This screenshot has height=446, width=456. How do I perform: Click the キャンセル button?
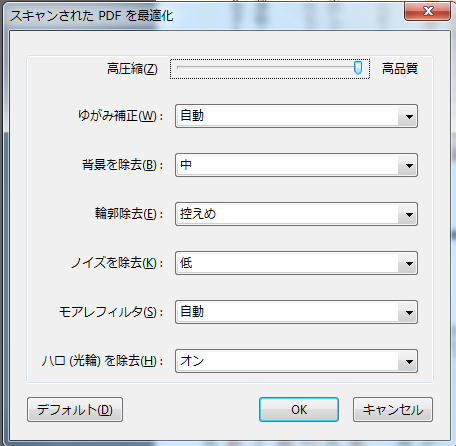tap(393, 410)
